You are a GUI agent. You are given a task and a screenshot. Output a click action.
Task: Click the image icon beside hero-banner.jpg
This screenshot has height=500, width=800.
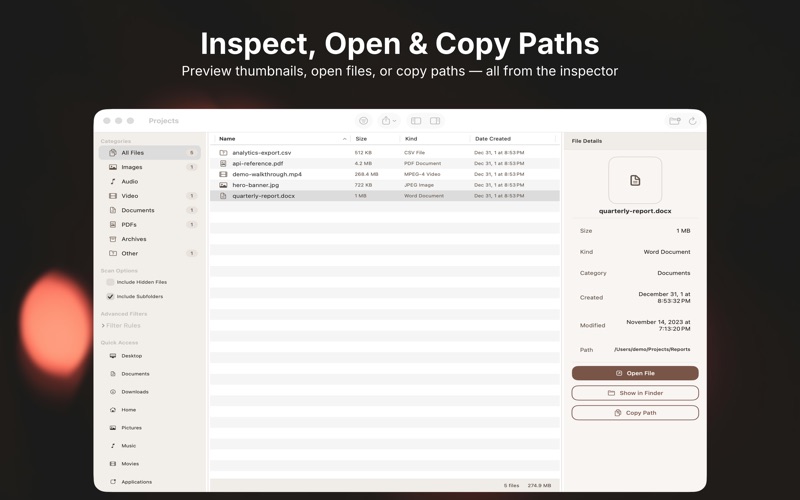[x=223, y=185]
